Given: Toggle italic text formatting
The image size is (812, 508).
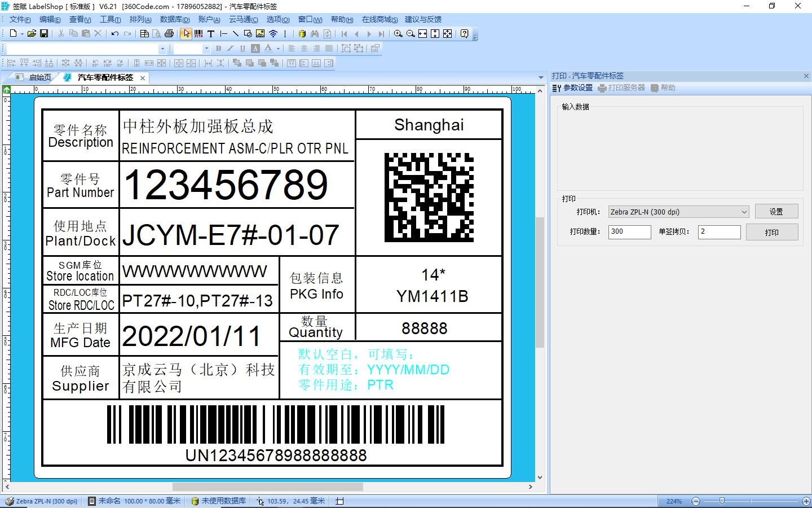Looking at the screenshot, I should (231, 49).
